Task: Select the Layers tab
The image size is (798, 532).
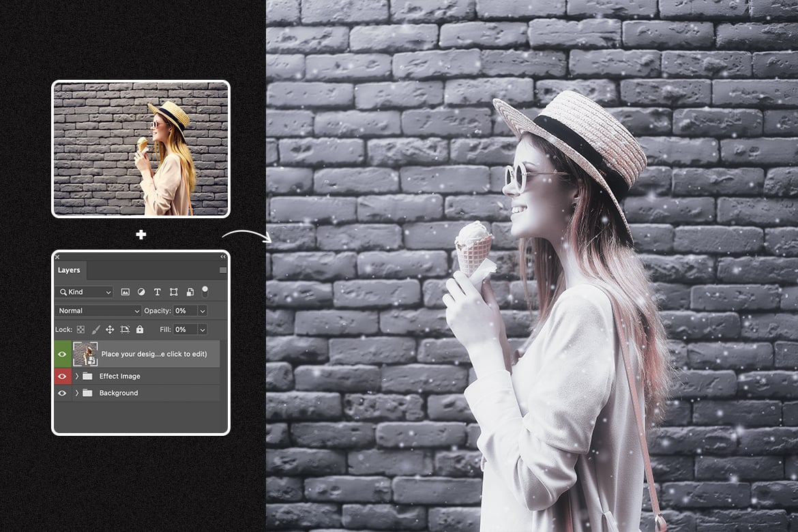Action: [x=69, y=270]
